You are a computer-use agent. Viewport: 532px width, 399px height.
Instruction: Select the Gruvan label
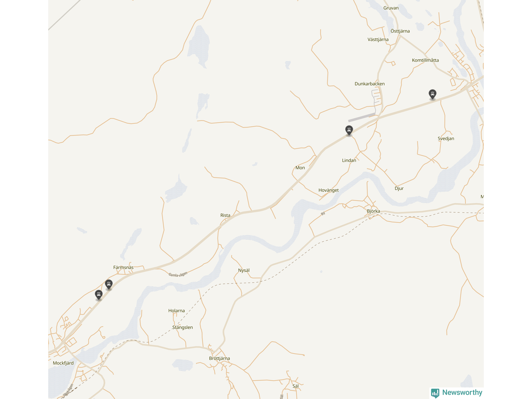click(391, 8)
